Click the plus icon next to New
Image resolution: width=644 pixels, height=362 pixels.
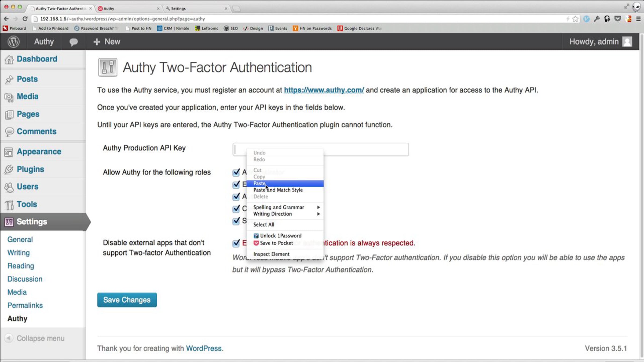tap(97, 42)
